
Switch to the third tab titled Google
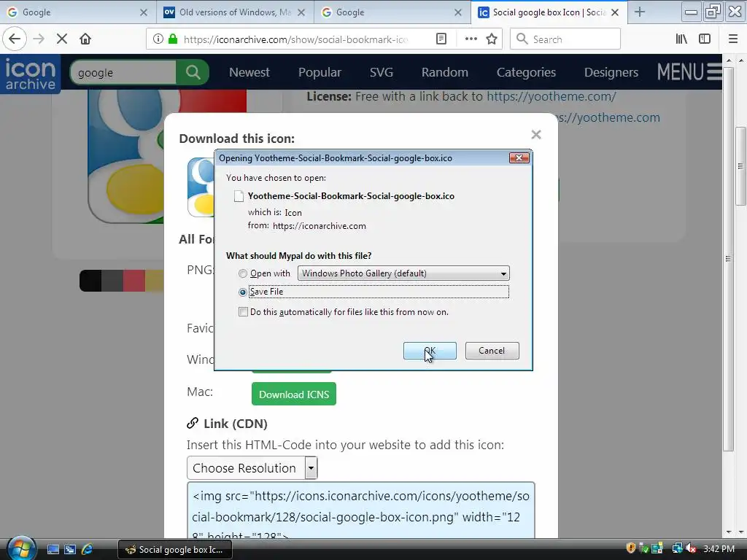pos(392,12)
